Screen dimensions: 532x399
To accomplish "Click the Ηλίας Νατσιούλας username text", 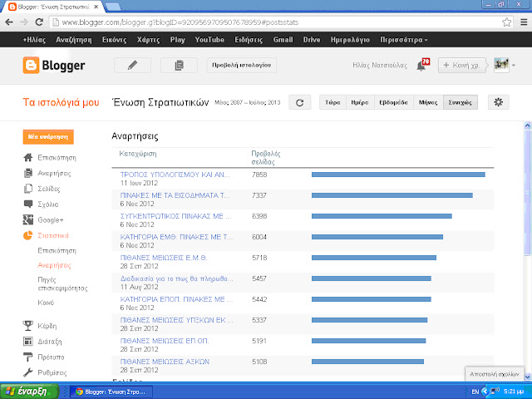I will (380, 65).
